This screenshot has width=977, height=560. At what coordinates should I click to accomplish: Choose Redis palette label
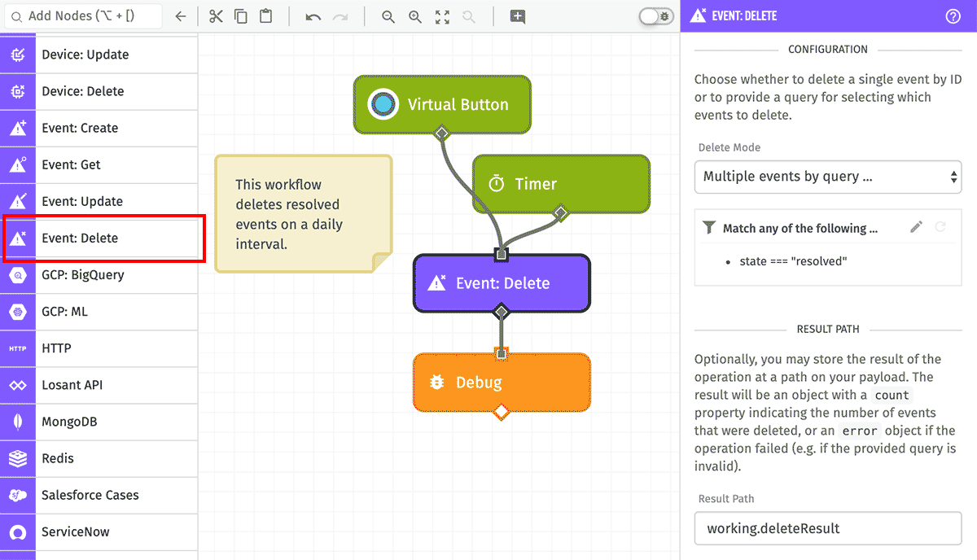pos(58,458)
